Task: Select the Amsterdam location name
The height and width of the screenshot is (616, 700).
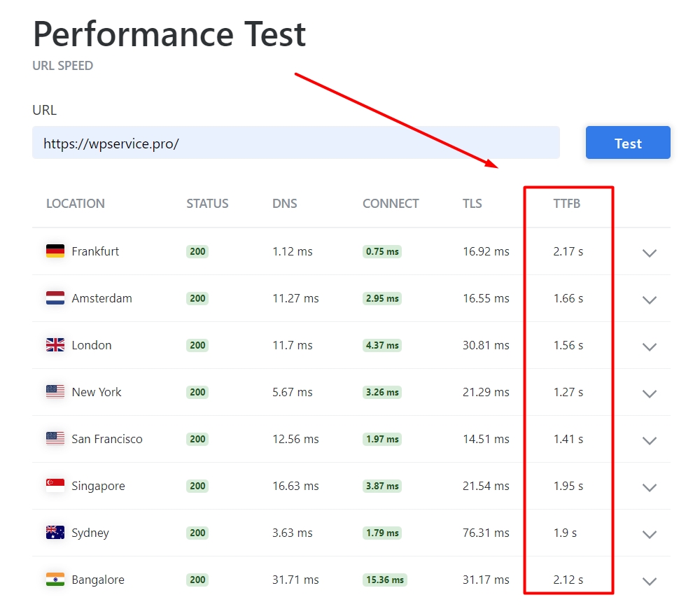Action: 101,298
